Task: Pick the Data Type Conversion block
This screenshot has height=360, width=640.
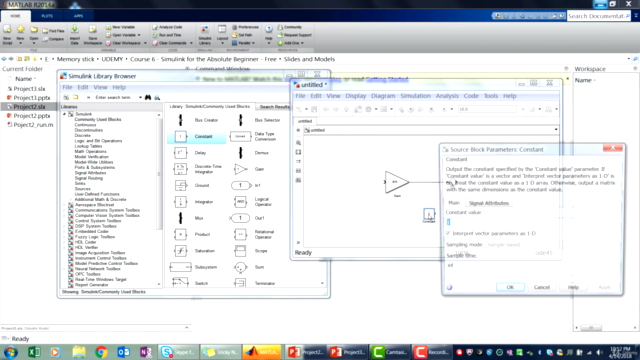Action: click(x=240, y=136)
